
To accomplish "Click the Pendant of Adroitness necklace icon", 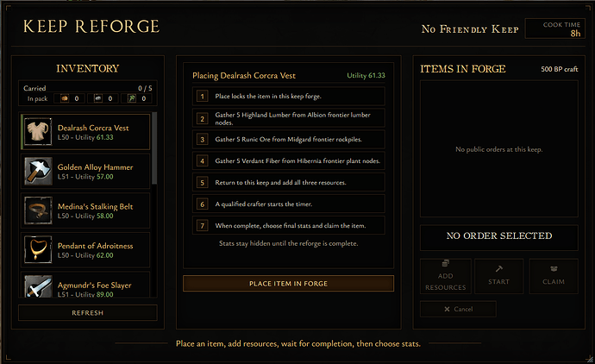I will [38, 250].
